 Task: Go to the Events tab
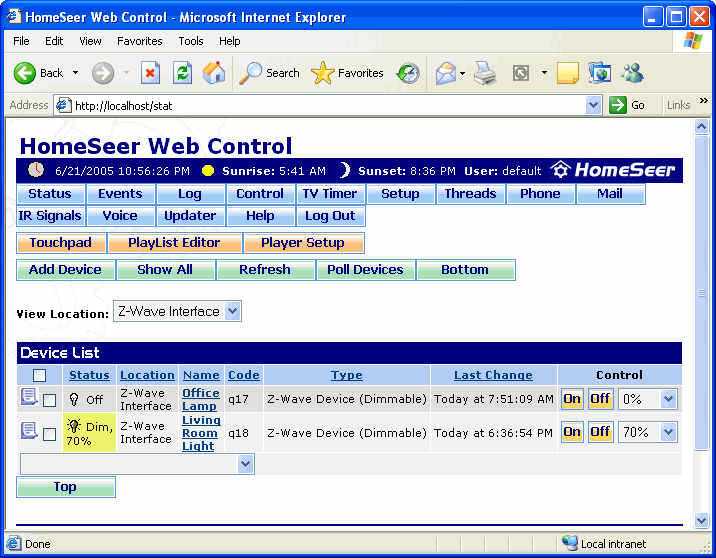coord(120,194)
